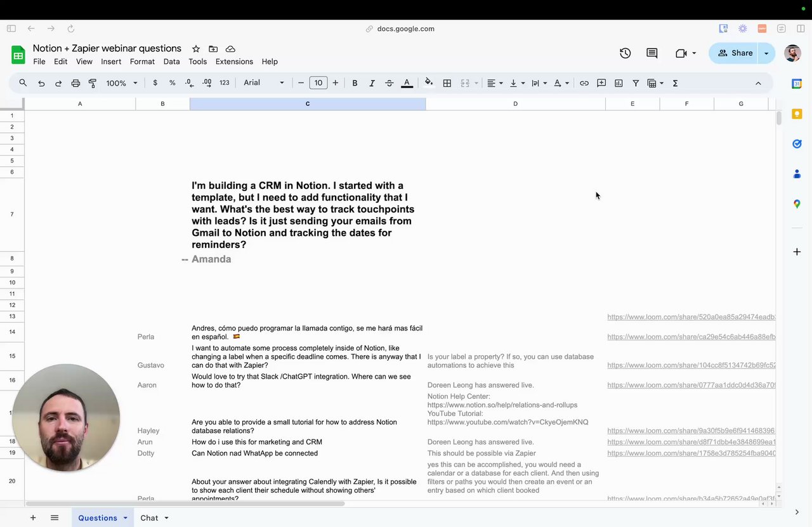Click the Insert comment icon
Image resolution: width=812 pixels, height=527 pixels.
pos(601,83)
